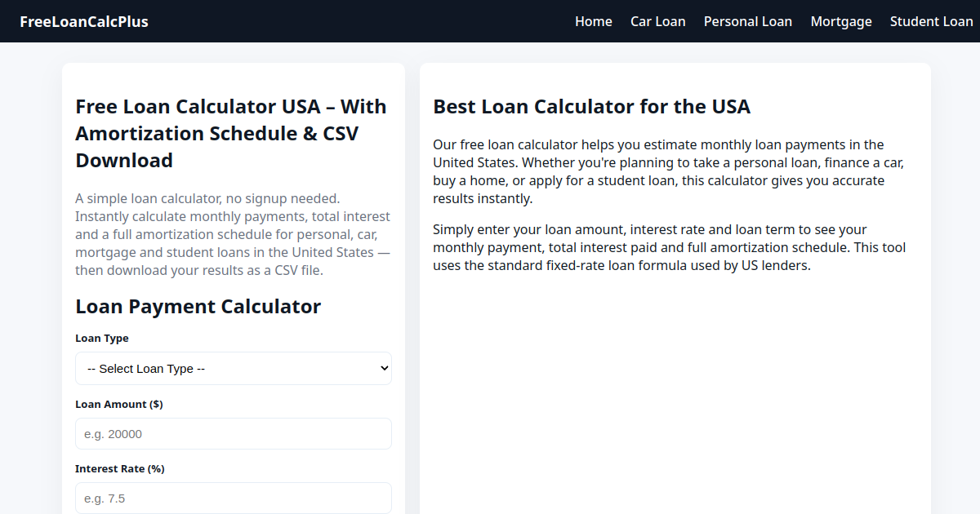Viewport: 980px width, 514px height.
Task: Click the FreeLoanCalcPlus site logo
Action: click(x=84, y=21)
